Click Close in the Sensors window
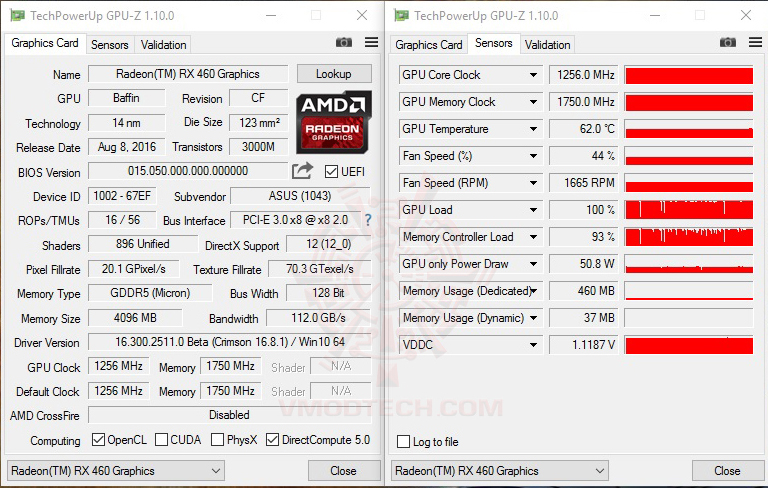Screen dimensions: 768x488 pyautogui.click(x=727, y=471)
